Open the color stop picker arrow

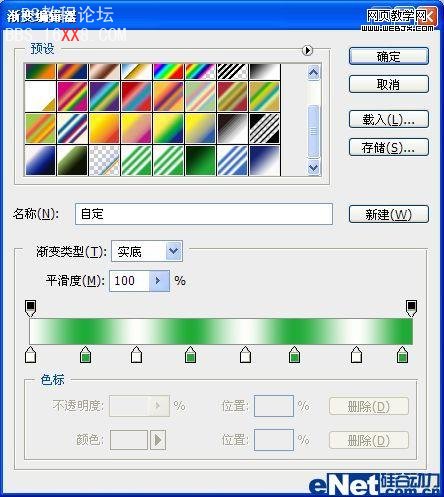[158, 440]
